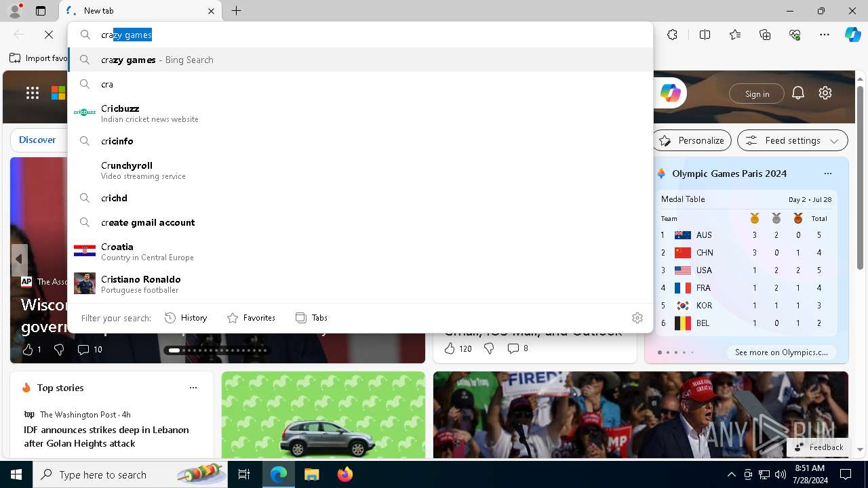Choose Crunchyroll suggestion
This screenshot has width=868, height=488.
pyautogui.click(x=361, y=169)
